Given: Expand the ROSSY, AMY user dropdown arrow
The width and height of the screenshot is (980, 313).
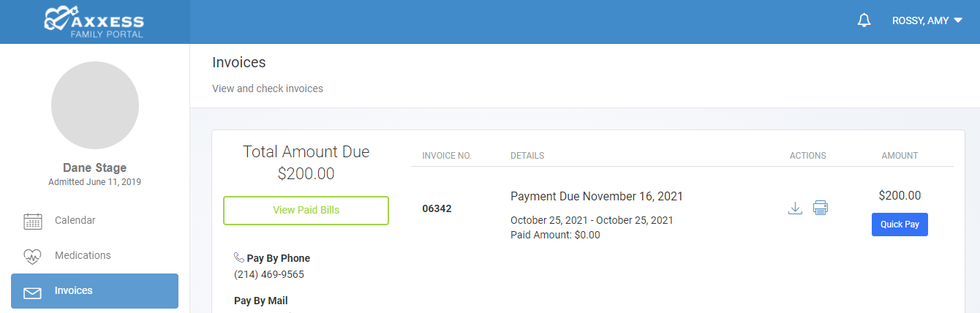Looking at the screenshot, I should click(x=958, y=21).
